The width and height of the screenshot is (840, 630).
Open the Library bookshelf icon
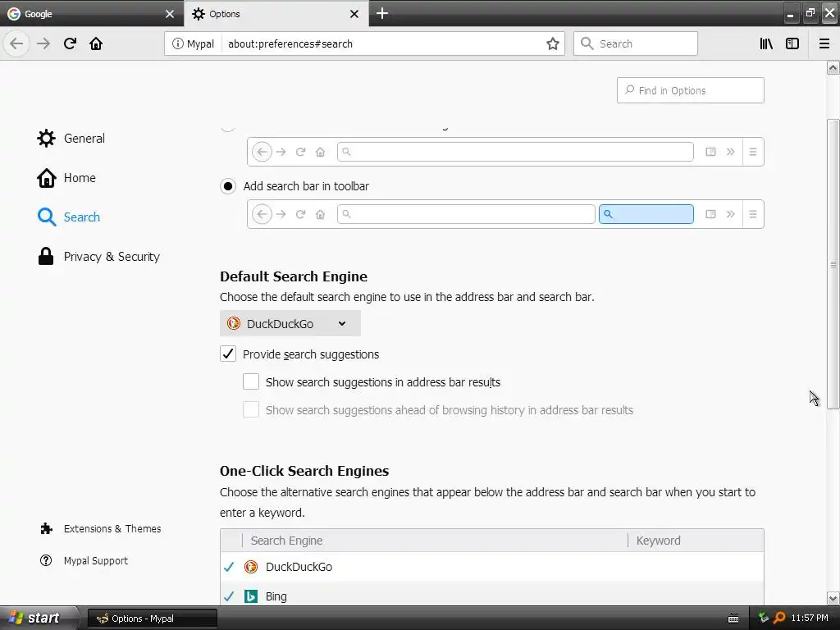click(766, 43)
